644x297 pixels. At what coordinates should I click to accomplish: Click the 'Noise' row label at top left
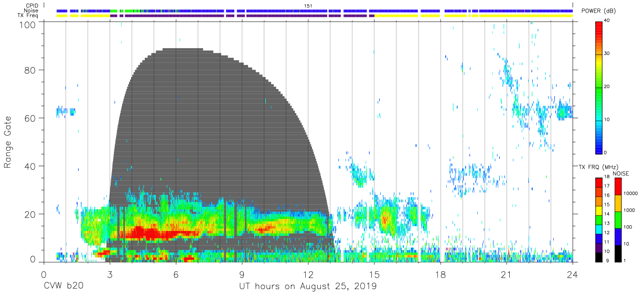(31, 10)
